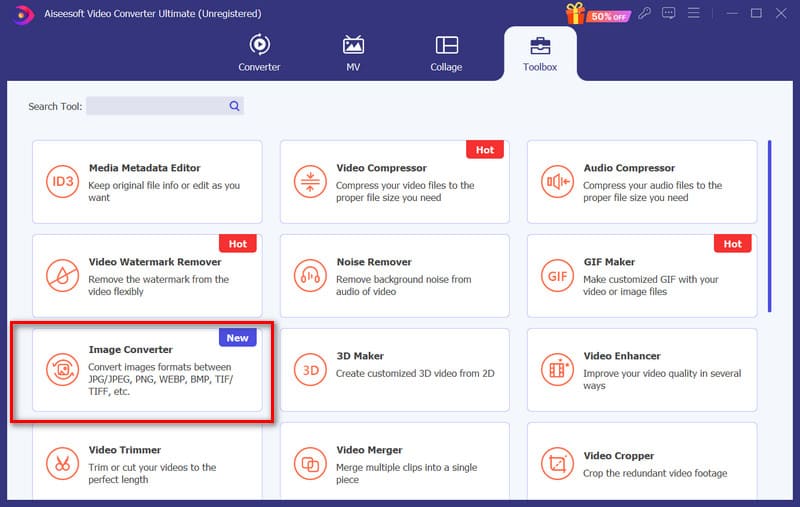Select the Video Merger icon

click(x=309, y=464)
